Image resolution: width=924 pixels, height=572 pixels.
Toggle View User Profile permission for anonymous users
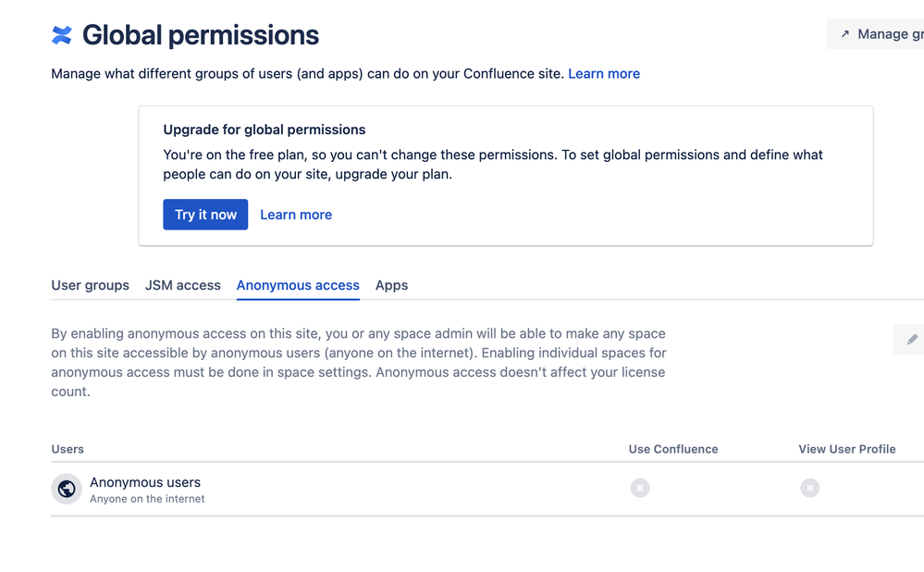tap(810, 488)
